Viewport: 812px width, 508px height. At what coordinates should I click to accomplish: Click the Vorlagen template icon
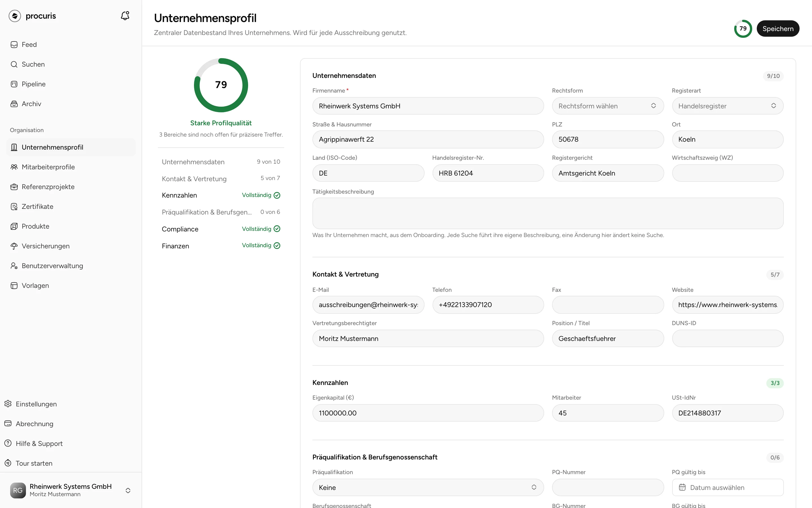(x=14, y=286)
